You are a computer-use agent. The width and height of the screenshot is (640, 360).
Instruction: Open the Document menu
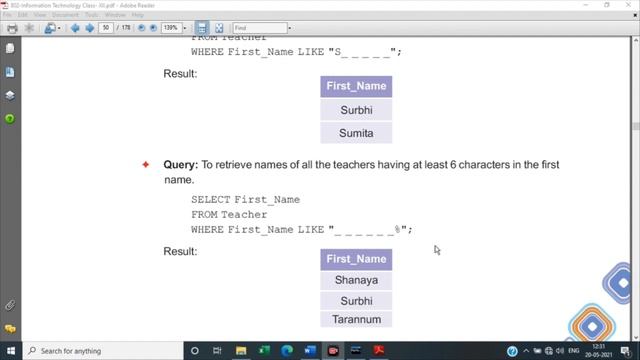(x=65, y=15)
